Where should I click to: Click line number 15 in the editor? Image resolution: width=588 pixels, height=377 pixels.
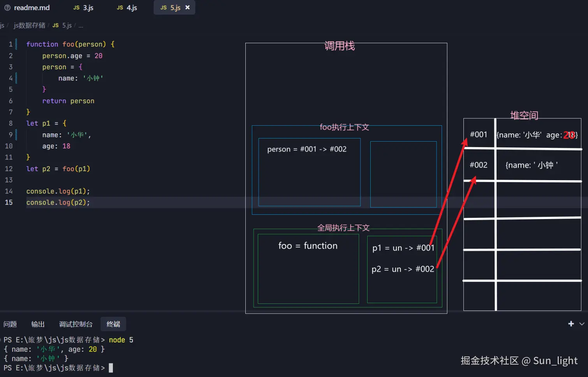point(9,202)
